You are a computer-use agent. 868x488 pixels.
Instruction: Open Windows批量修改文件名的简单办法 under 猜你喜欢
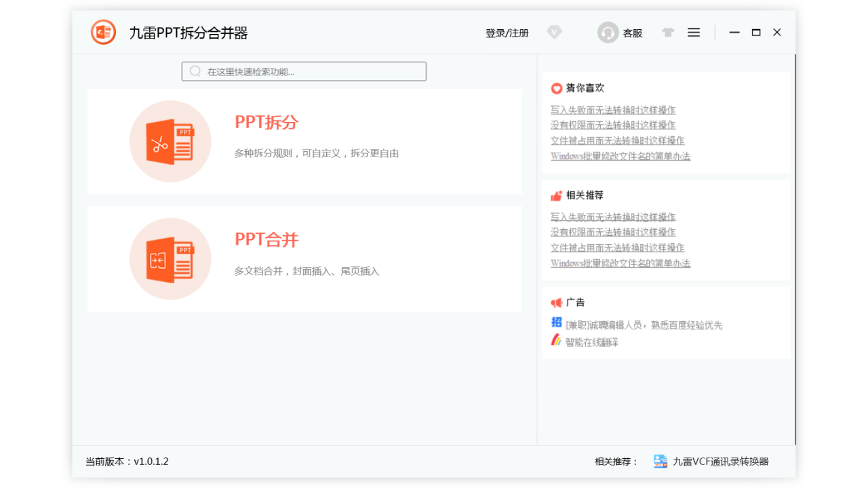620,156
